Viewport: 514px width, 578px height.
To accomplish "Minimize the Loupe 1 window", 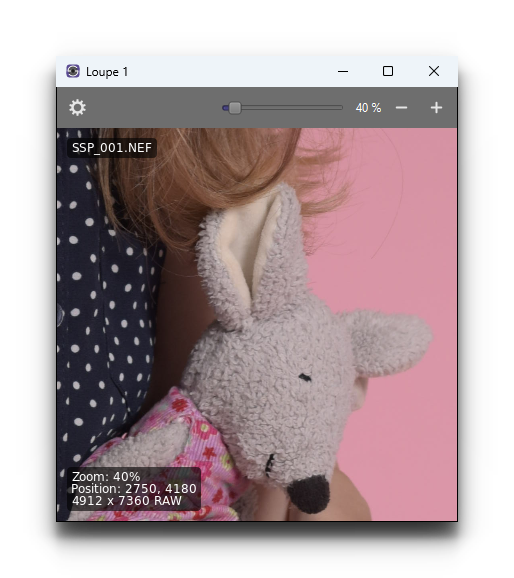I will coord(343,71).
